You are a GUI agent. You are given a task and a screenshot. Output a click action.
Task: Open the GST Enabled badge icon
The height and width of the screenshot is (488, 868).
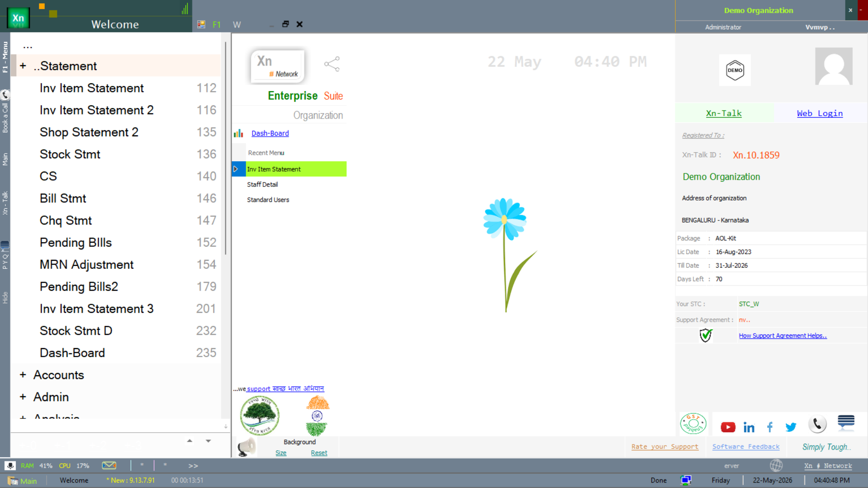[693, 424]
